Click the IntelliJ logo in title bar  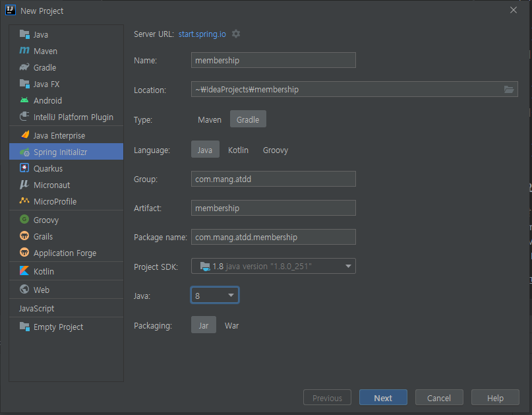[11, 10]
